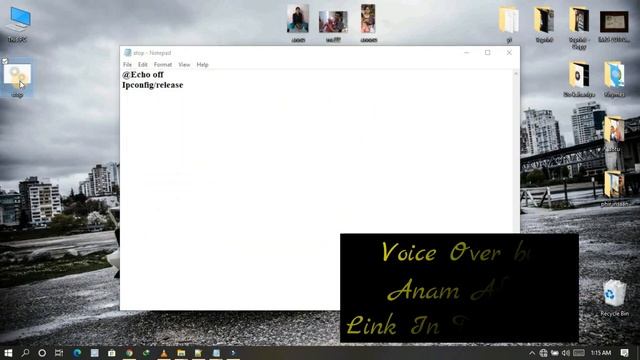
Task: Click the 1:15 AM clock
Action: tap(601, 353)
